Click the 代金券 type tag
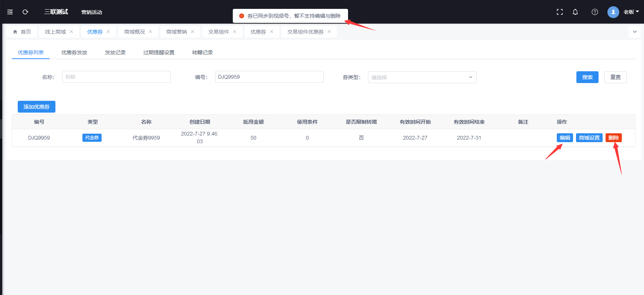Viewport: 644px width, 295px height. click(92, 138)
